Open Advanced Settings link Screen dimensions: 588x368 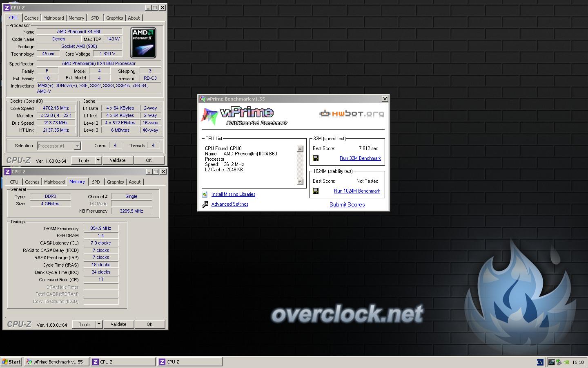(x=230, y=204)
